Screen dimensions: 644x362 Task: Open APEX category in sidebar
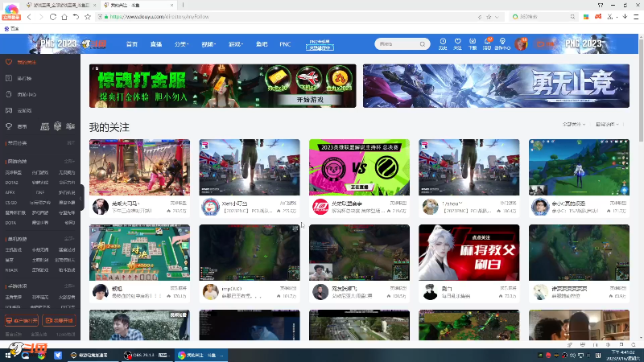click(10, 192)
